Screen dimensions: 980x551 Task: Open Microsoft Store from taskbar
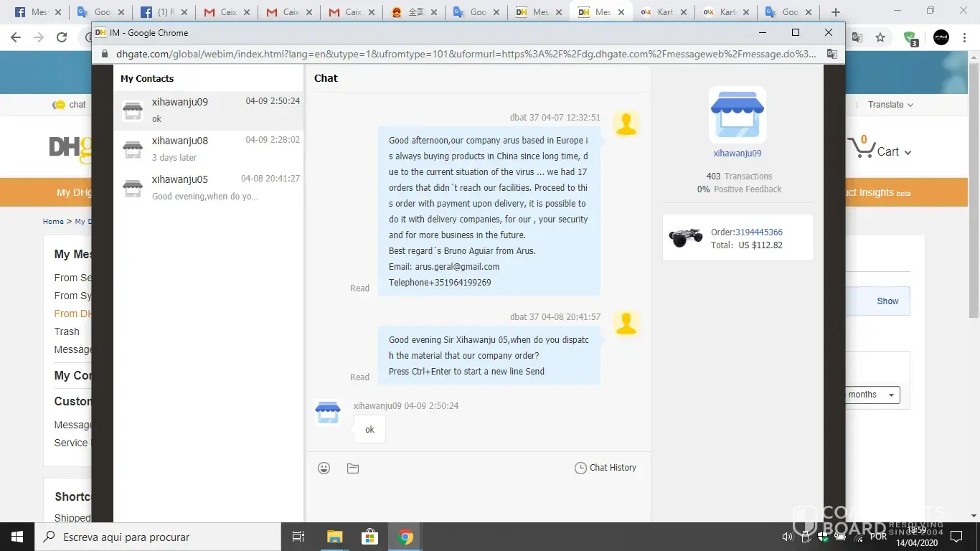point(369,537)
